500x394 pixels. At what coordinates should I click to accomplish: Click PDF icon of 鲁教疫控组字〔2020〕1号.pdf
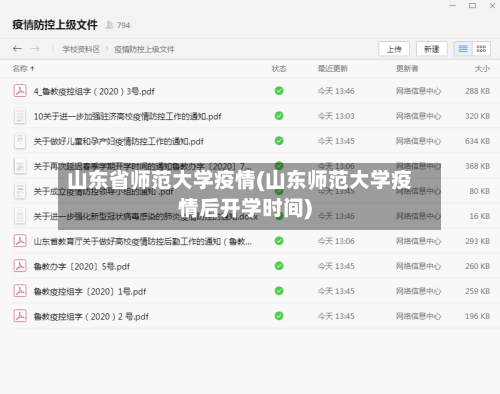coord(20,291)
